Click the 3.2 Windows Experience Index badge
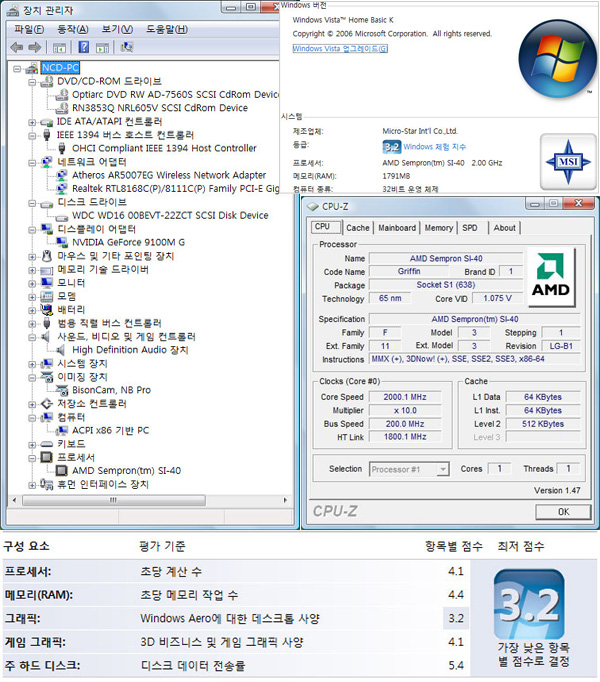Image resolution: width=600 pixels, height=682 pixels. 391,147
